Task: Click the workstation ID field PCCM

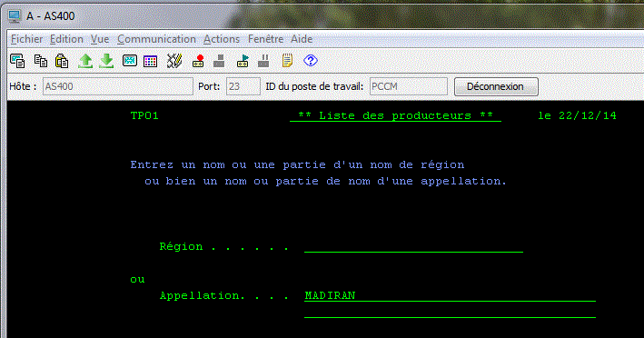Action: click(x=409, y=86)
